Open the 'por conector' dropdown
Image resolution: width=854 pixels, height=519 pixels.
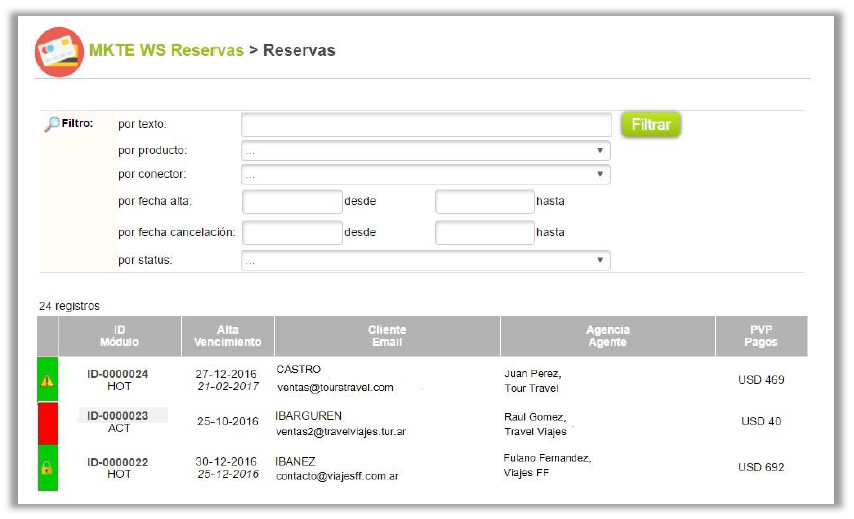point(426,174)
